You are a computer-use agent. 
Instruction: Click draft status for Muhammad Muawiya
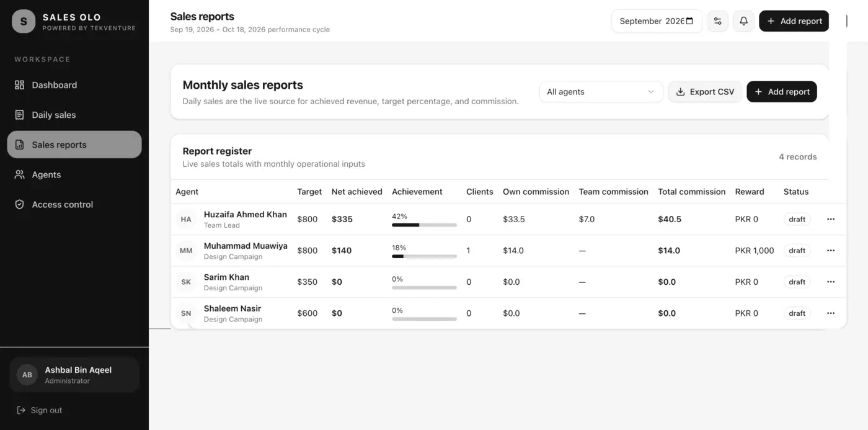pos(797,251)
